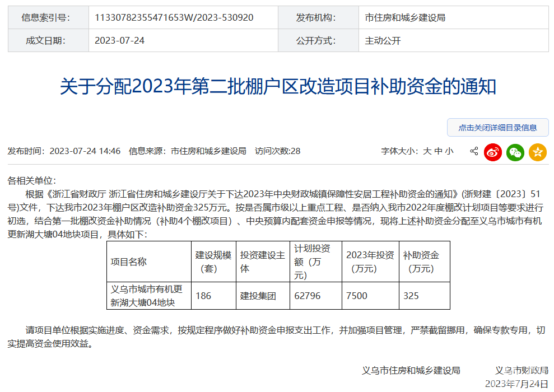Share article via green WeChat icon
The image size is (554, 392).
(515, 152)
